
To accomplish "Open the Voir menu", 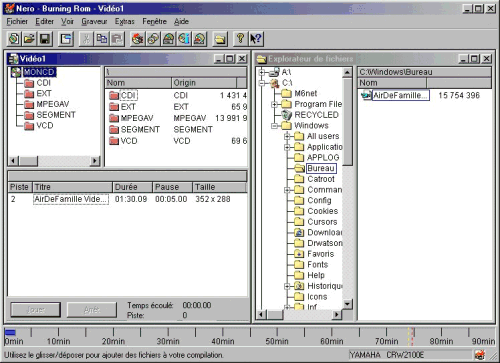I will 67,21.
